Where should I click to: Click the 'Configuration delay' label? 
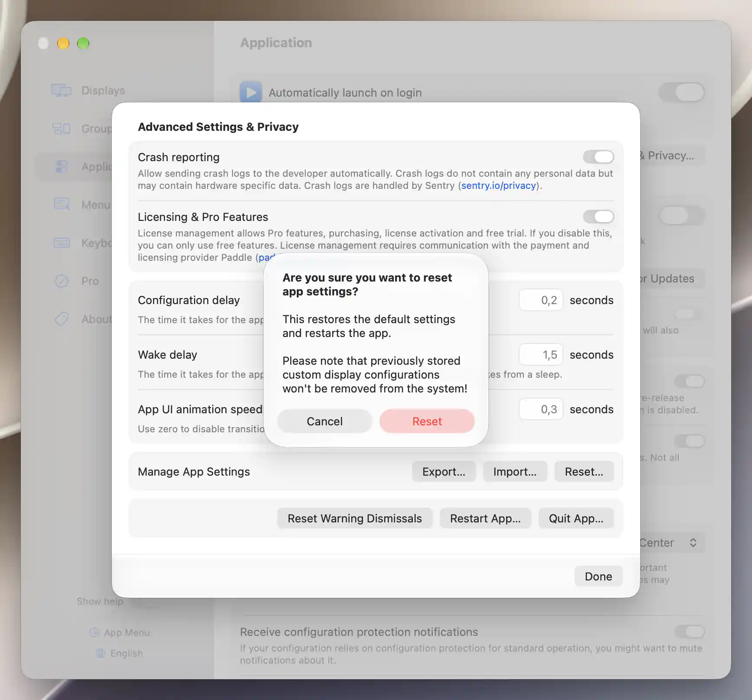(x=188, y=300)
